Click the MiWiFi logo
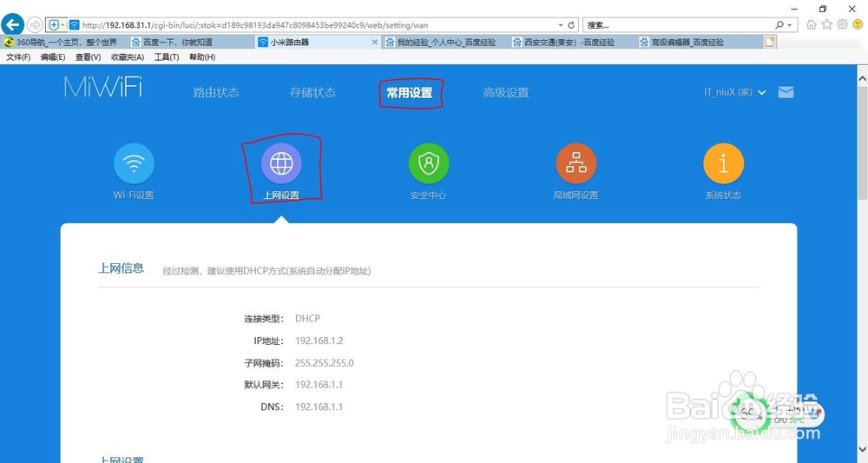 coord(103,88)
